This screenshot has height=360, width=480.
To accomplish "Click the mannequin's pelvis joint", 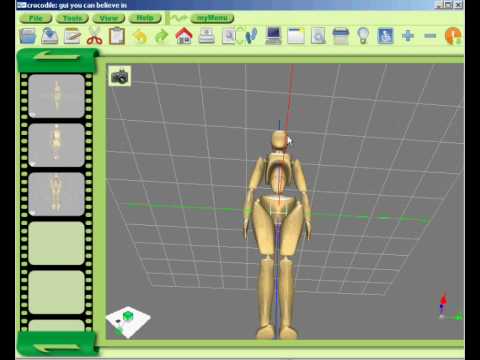I will (278, 208).
